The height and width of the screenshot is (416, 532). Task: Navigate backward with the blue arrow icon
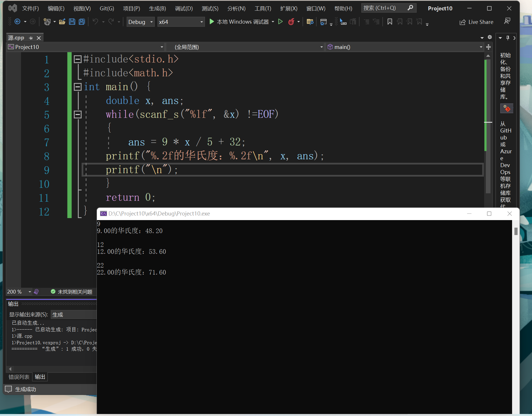(x=17, y=22)
